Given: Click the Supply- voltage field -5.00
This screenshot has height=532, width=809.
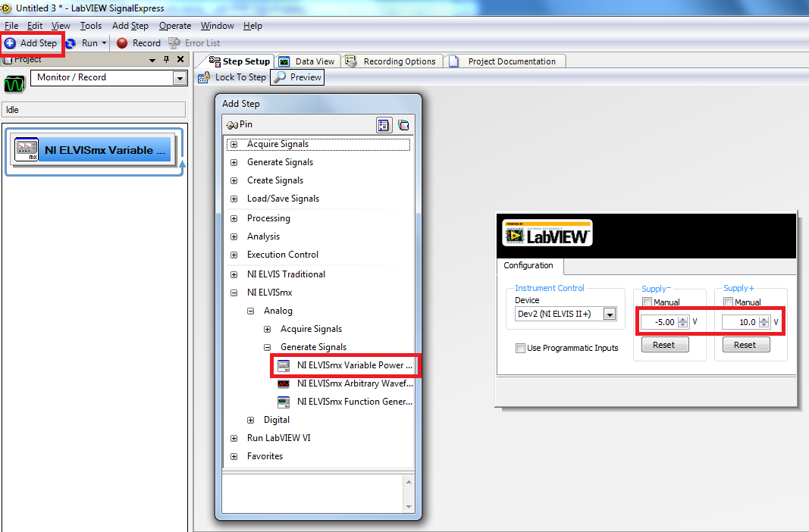Looking at the screenshot, I should coord(659,322).
